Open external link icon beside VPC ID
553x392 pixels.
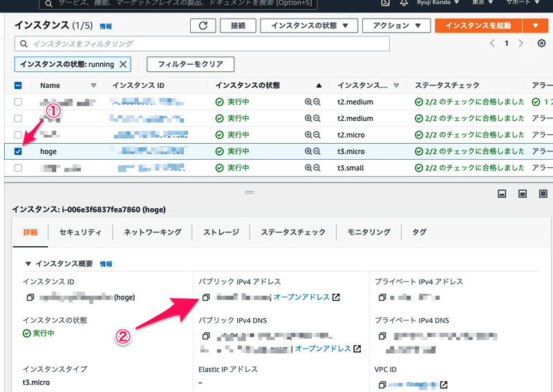(x=444, y=385)
